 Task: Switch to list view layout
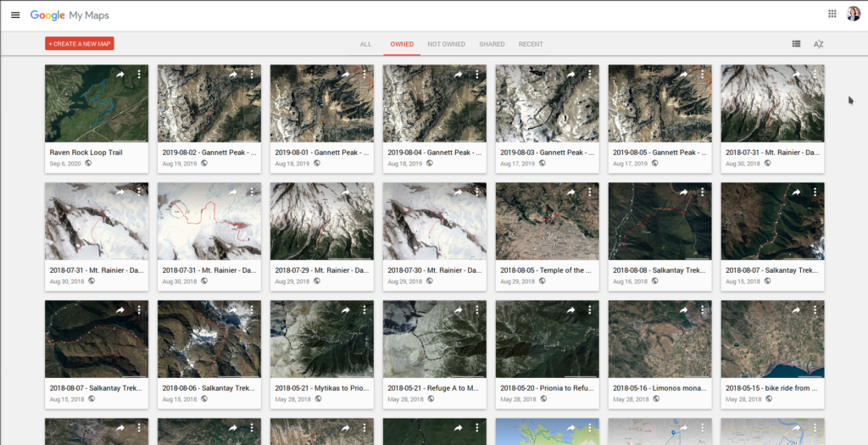796,44
